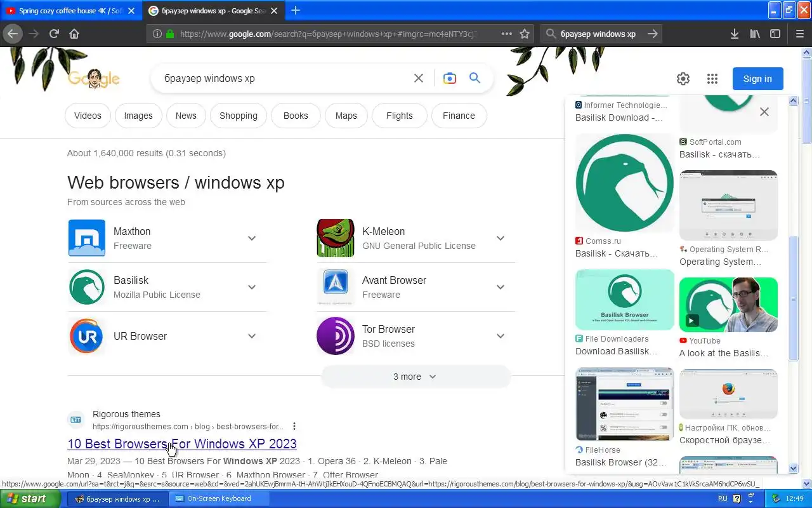Image resolution: width=812 pixels, height=508 pixels.
Task: Open the YouTube Basilisk video thumbnail
Action: point(728,304)
